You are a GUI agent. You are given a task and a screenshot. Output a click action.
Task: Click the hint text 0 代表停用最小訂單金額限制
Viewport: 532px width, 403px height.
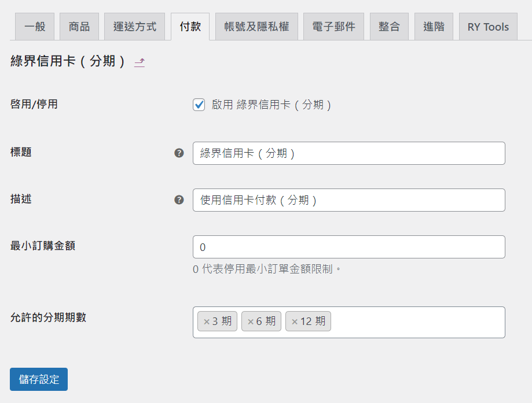coord(267,269)
